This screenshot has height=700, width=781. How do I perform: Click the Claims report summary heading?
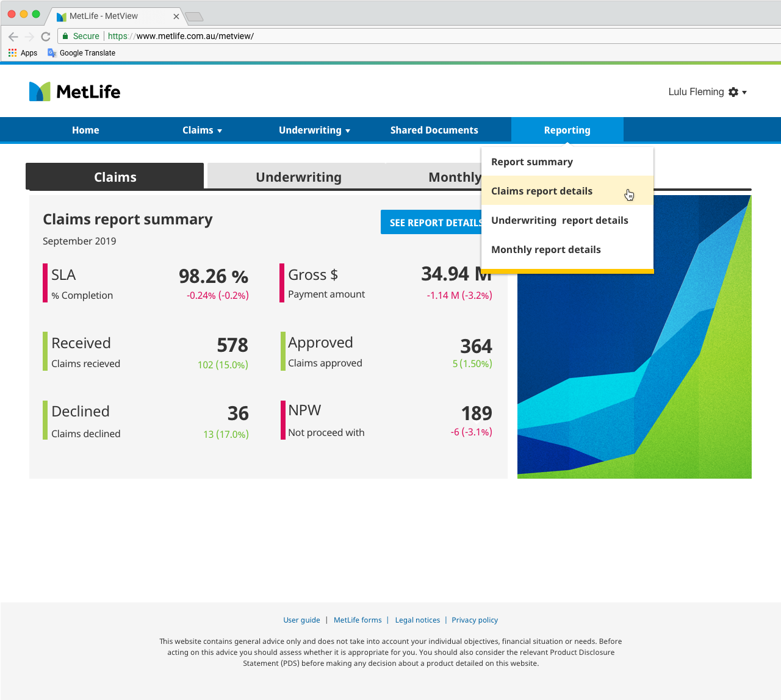(128, 220)
